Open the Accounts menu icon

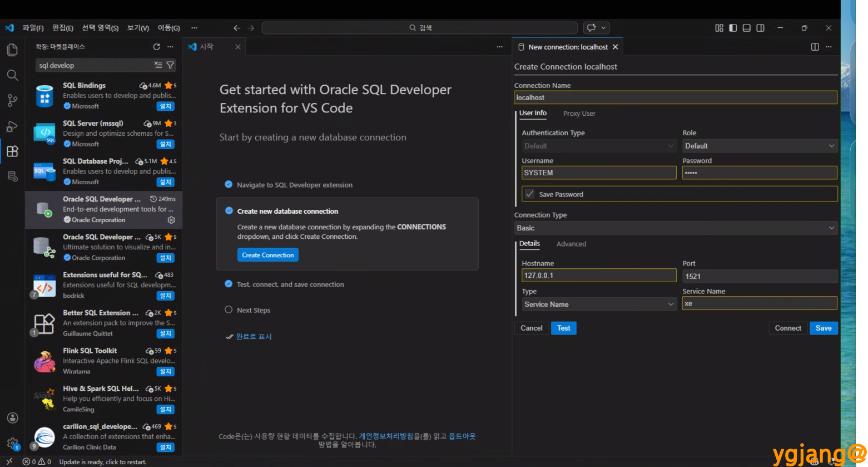click(x=12, y=418)
